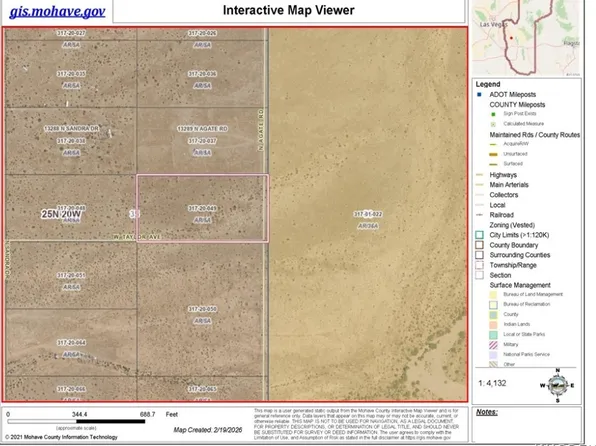Click the National Parks Service swatch
Screen dimensions: 596x446
coord(493,355)
